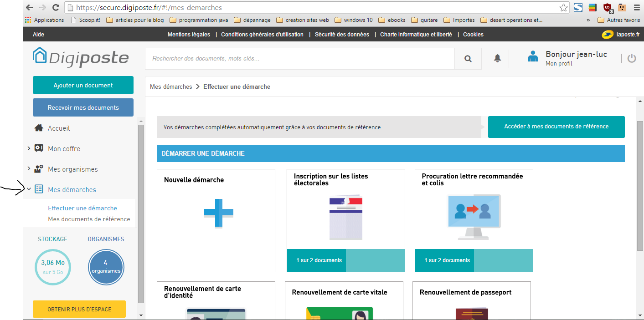Screen dimensions: 644x320
Task: Click the laposte.fr logo link
Action: tap(620, 34)
